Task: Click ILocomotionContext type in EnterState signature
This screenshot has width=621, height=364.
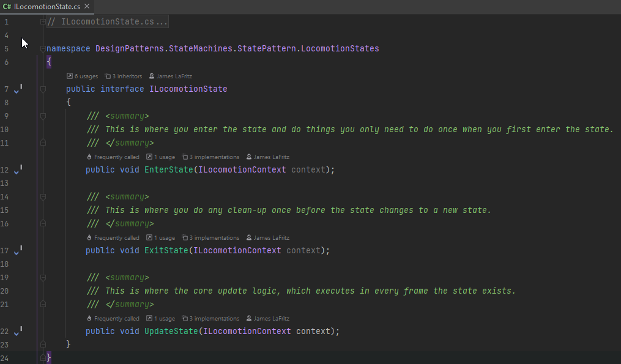Action: tap(242, 170)
